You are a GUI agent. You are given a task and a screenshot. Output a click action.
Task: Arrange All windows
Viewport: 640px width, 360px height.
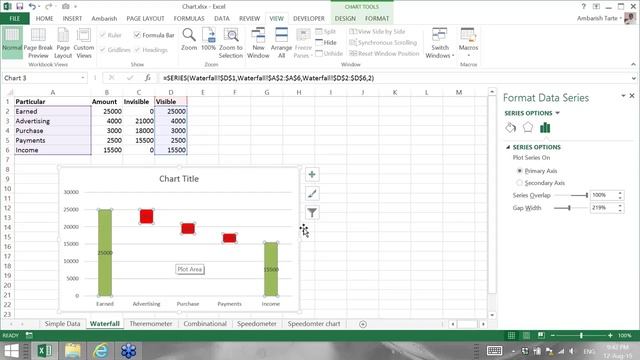click(281, 42)
